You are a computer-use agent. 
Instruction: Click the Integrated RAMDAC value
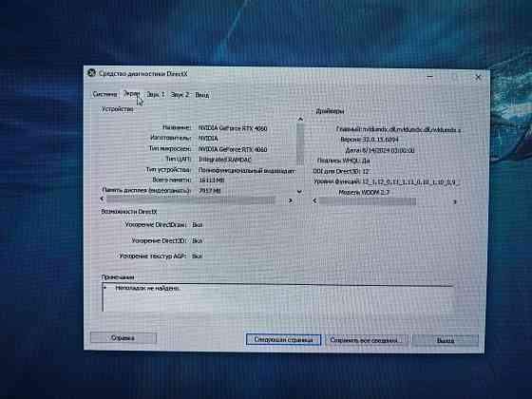pyautogui.click(x=224, y=160)
